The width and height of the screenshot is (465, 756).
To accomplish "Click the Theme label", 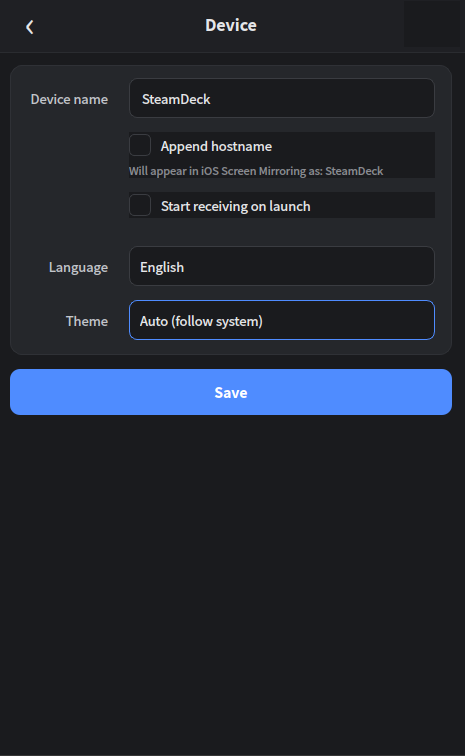I will (87, 321).
